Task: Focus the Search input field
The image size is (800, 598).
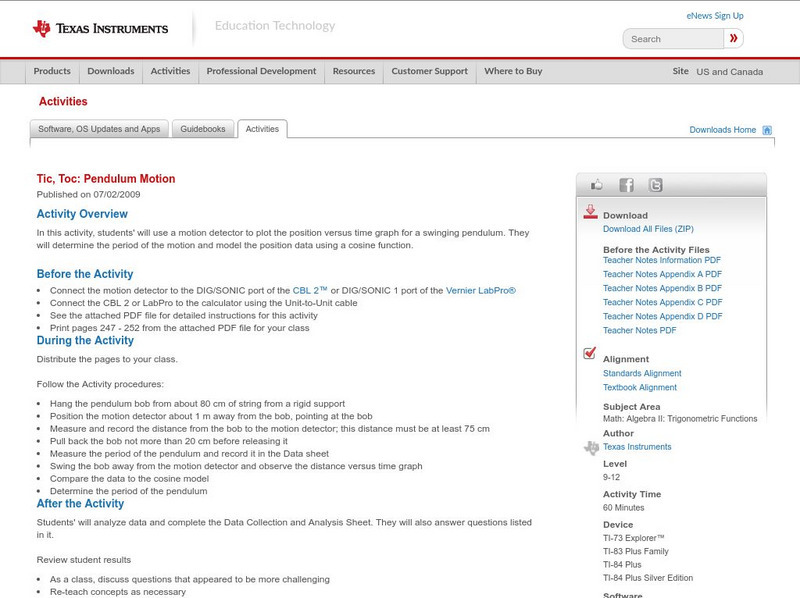Action: tap(673, 39)
